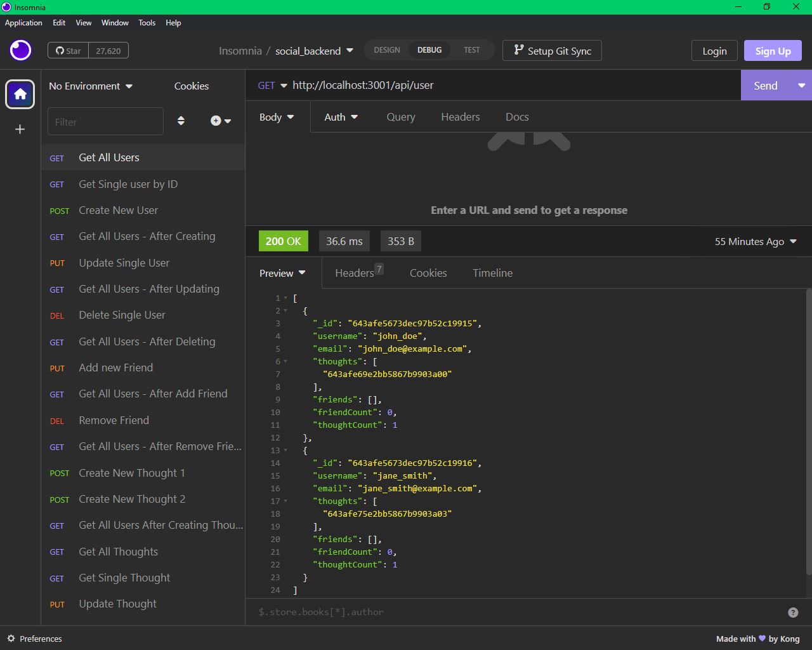Screen dimensions: 812x650
Task: Switch to DEBUG mode
Action: point(429,50)
